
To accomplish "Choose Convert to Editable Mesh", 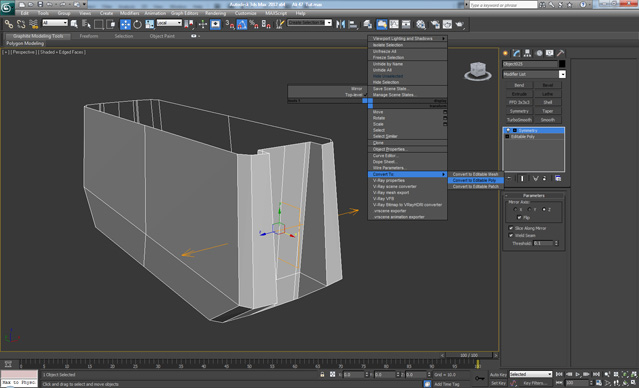I will 476,174.
